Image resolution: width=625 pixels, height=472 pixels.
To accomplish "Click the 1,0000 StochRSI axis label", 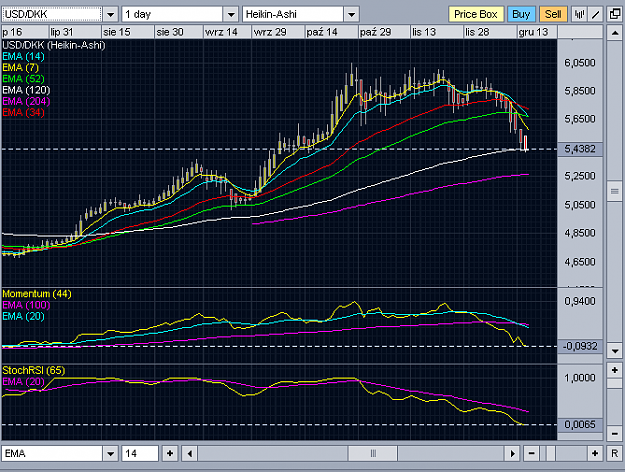I will click(580, 378).
